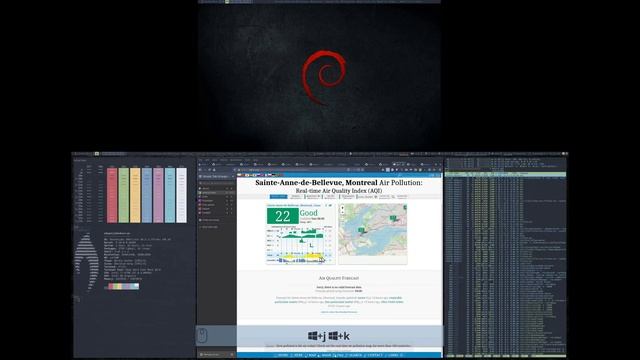Click the station marker in the map's upper right

(x=393, y=218)
